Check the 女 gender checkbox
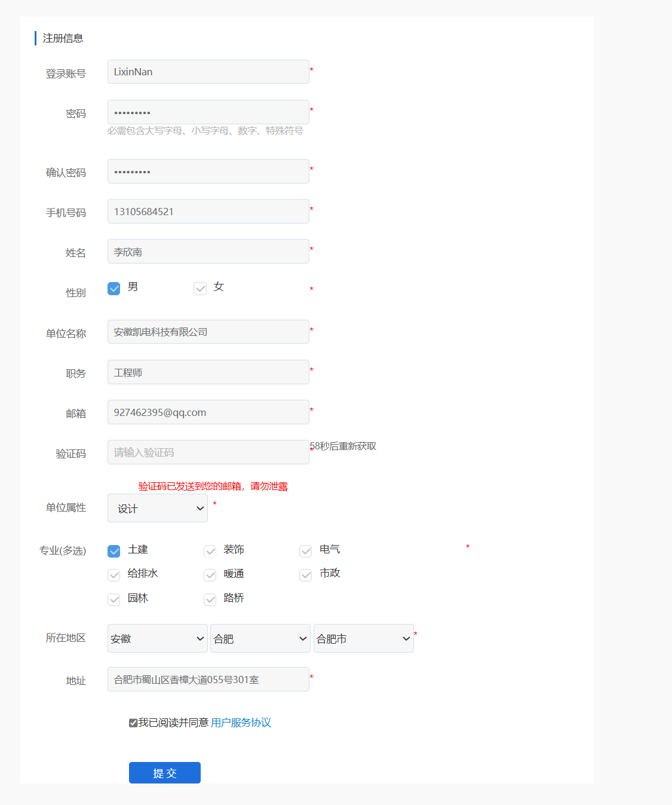 (x=200, y=289)
